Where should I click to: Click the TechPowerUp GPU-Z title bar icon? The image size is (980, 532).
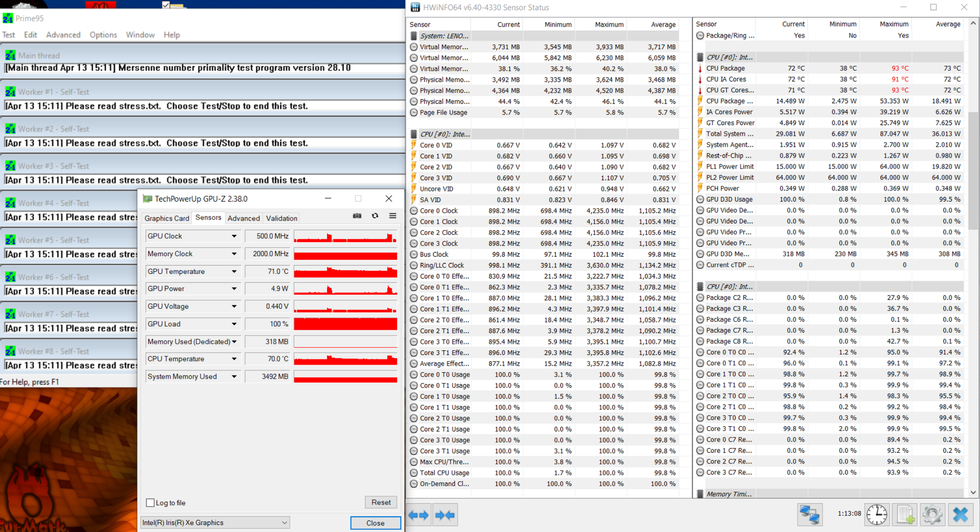point(148,199)
